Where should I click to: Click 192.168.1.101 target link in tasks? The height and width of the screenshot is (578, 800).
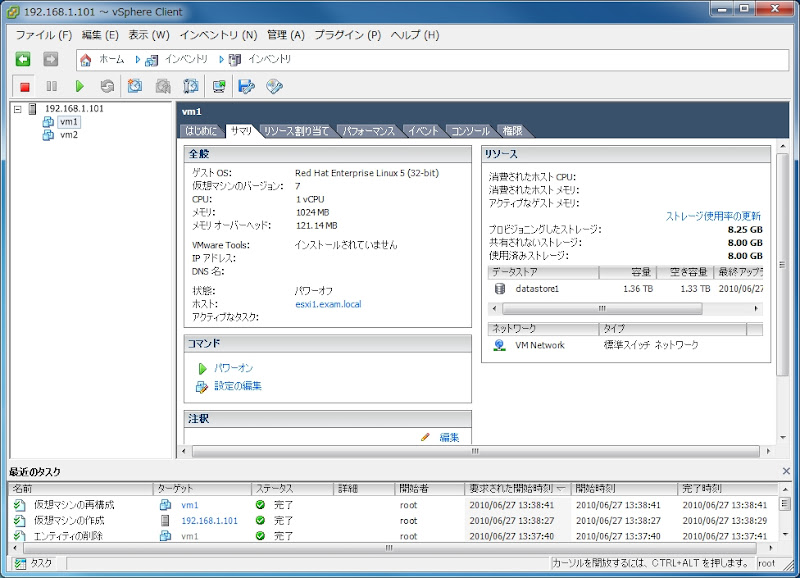point(210,521)
